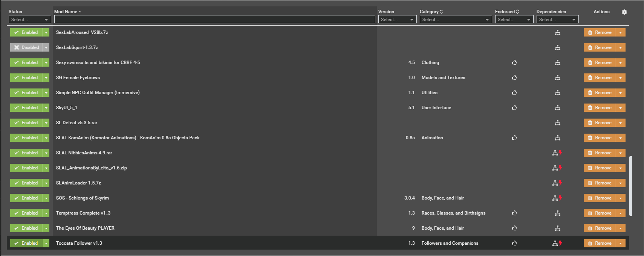
Task: Sort by Mod Name column header
Action: (67, 12)
